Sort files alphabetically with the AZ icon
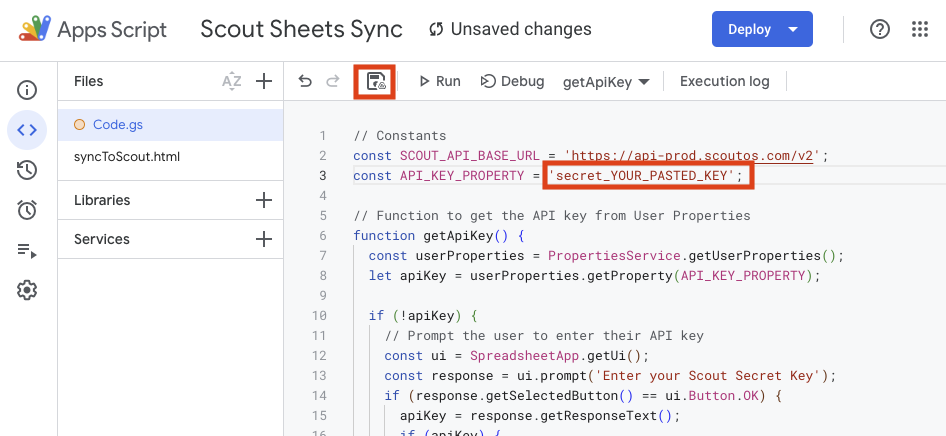The height and width of the screenshot is (436, 946). pos(232,82)
